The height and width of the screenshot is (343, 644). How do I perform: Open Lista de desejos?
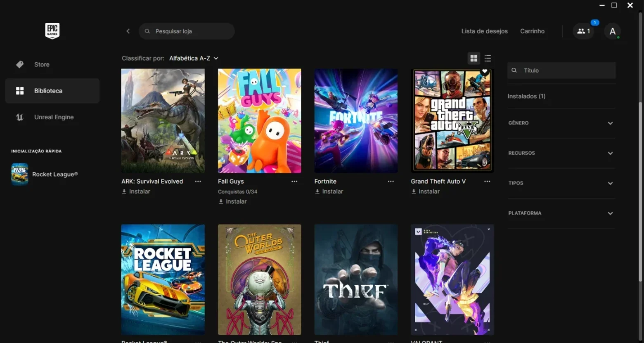484,31
